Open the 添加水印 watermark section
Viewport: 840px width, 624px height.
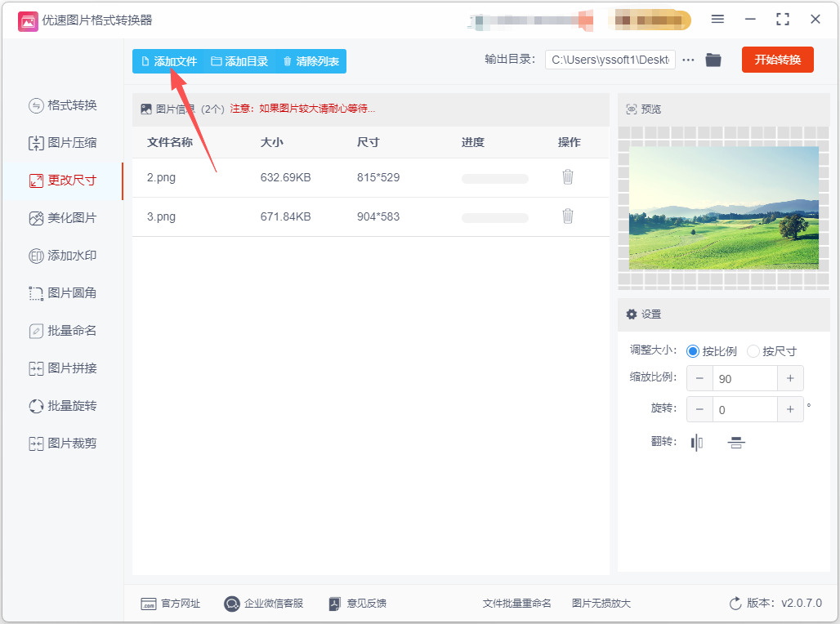63,256
